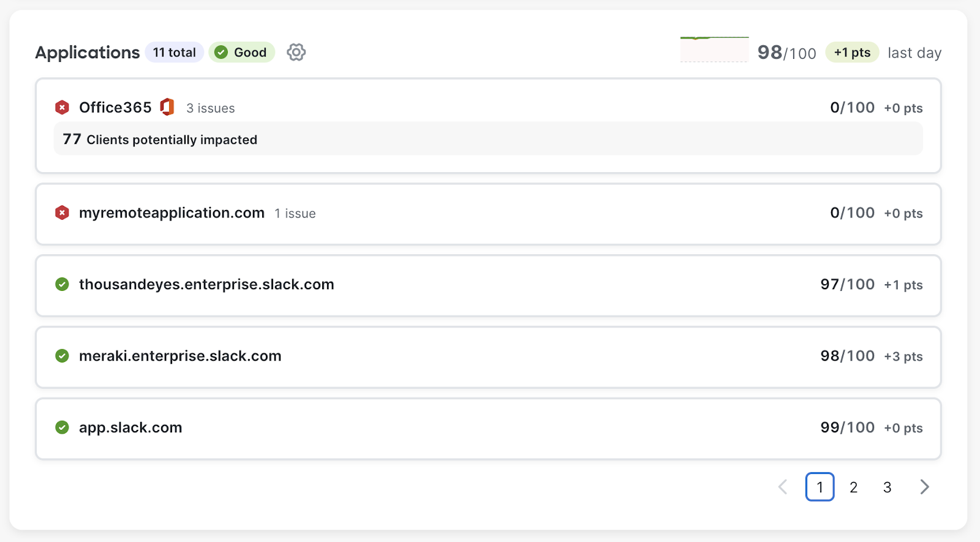Viewport: 980px width, 542px height.
Task: Open the Office365 application name
Action: pos(115,107)
